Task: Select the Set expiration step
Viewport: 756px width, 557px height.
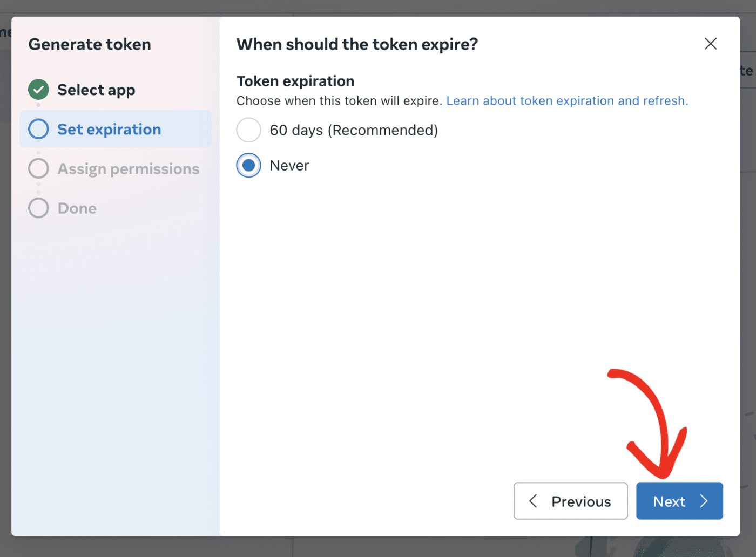Action: tap(109, 129)
